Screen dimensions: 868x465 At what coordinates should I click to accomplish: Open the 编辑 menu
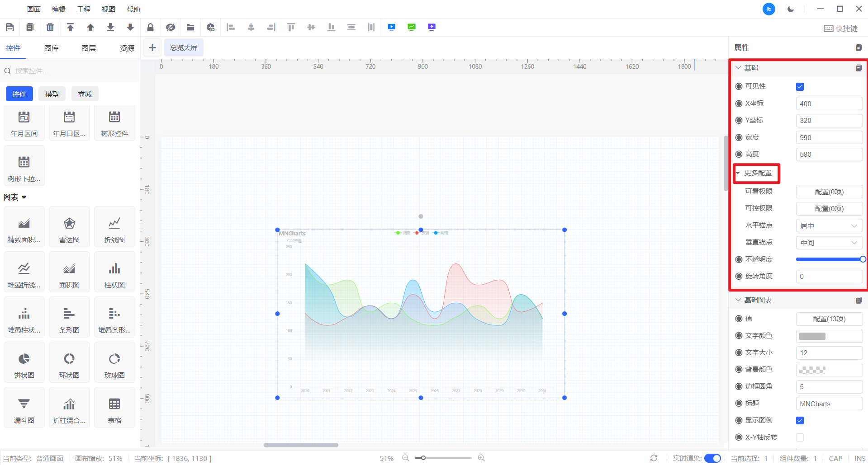pyautogui.click(x=59, y=9)
